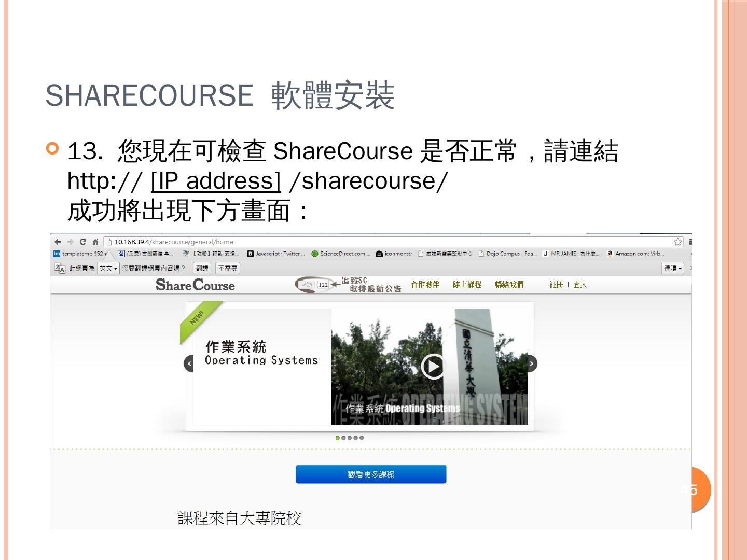This screenshot has height=560, width=747.
Task: Open the paw-icon 古劍奇譚 bookmark
Action: click(145, 254)
